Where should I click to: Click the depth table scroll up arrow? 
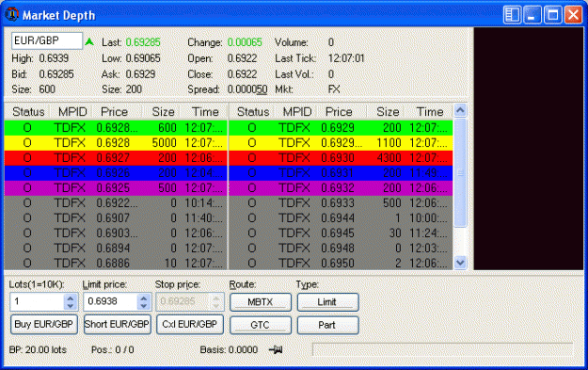460,110
